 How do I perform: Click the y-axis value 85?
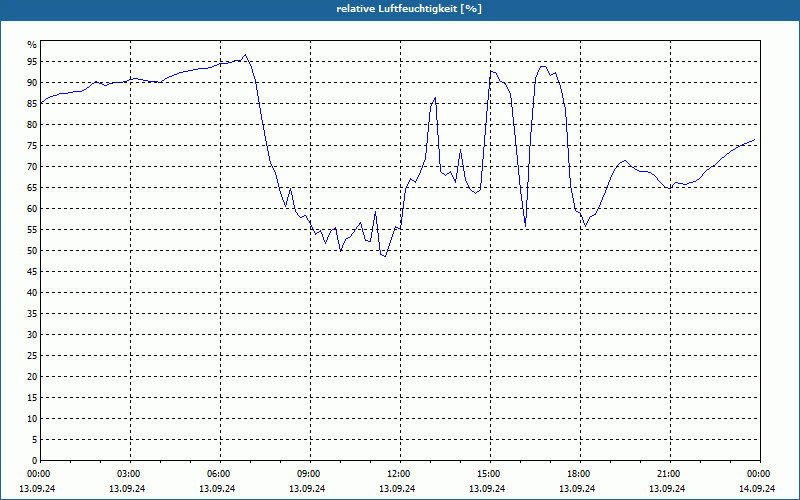tap(32, 104)
